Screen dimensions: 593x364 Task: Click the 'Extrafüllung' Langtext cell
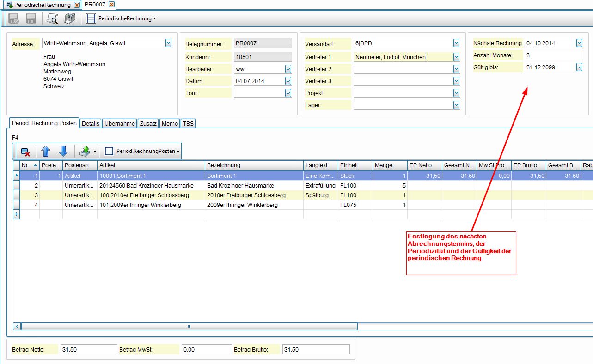[321, 185]
